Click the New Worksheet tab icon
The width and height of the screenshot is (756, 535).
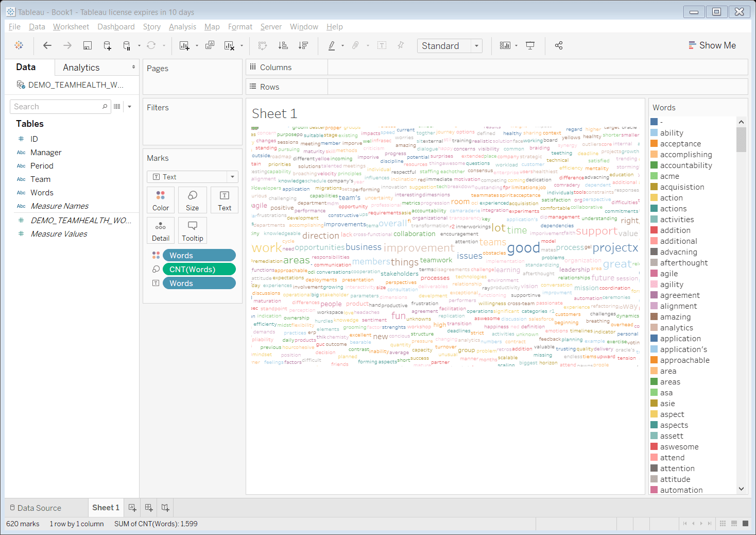click(x=132, y=508)
